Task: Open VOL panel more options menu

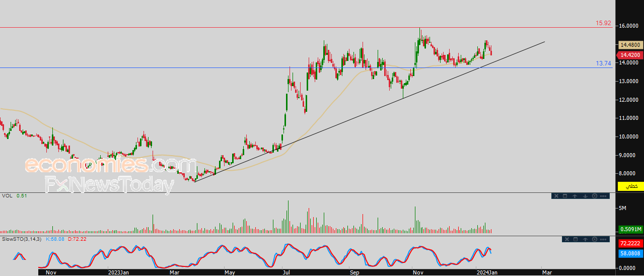Action: [603, 196]
